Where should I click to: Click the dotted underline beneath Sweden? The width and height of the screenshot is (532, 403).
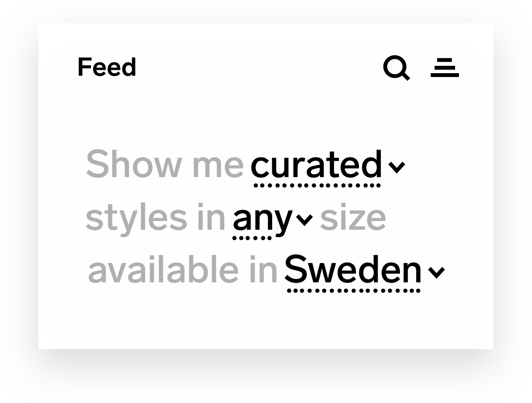353,291
